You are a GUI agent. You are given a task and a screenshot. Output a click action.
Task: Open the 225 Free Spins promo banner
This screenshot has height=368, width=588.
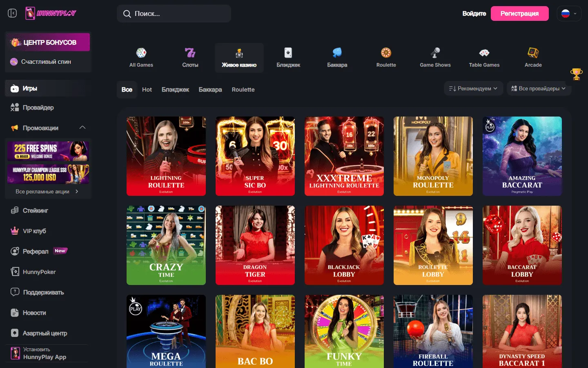click(48, 151)
